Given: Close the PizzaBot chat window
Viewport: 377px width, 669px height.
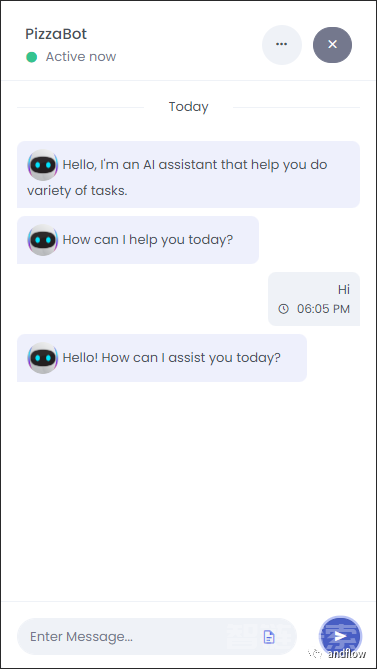Looking at the screenshot, I should [x=332, y=45].
